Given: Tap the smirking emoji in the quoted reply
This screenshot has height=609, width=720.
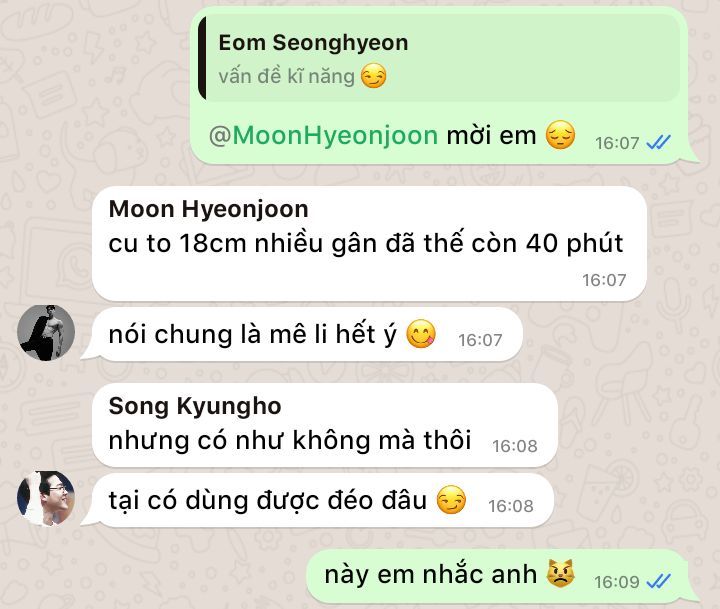Looking at the screenshot, I should tap(374, 76).
